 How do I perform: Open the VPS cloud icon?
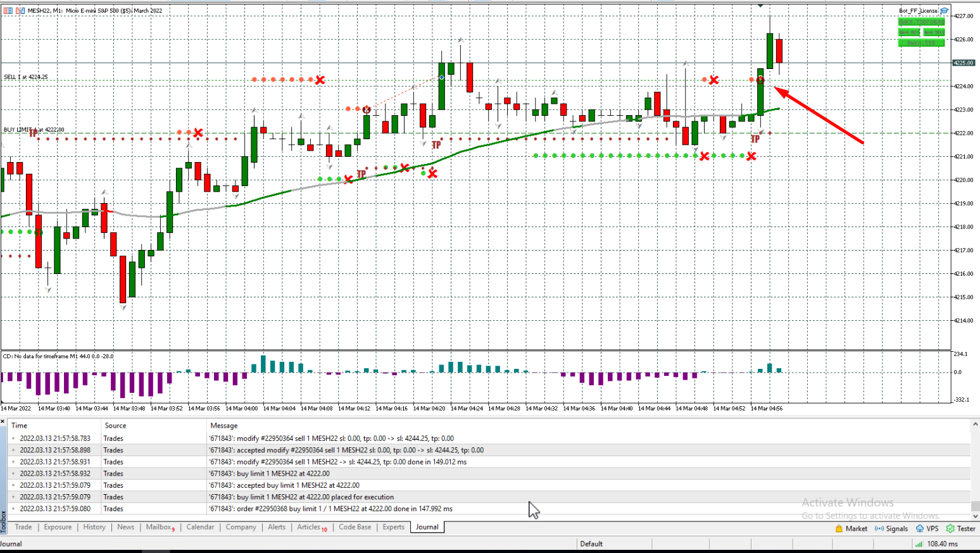coord(920,528)
